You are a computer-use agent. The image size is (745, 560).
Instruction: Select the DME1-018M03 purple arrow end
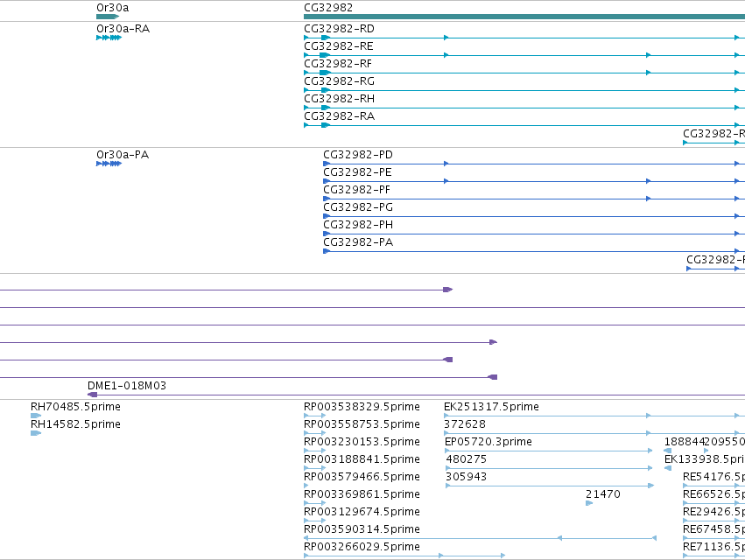pyautogui.click(x=92, y=395)
